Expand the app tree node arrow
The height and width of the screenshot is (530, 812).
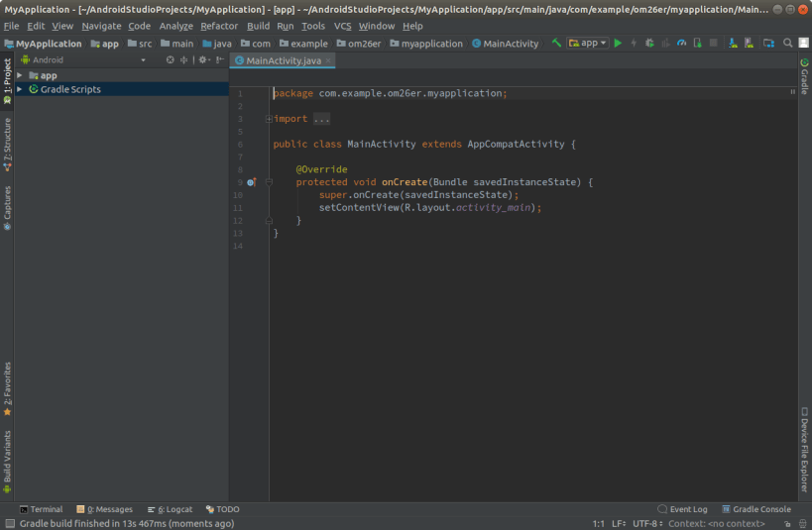(x=20, y=75)
